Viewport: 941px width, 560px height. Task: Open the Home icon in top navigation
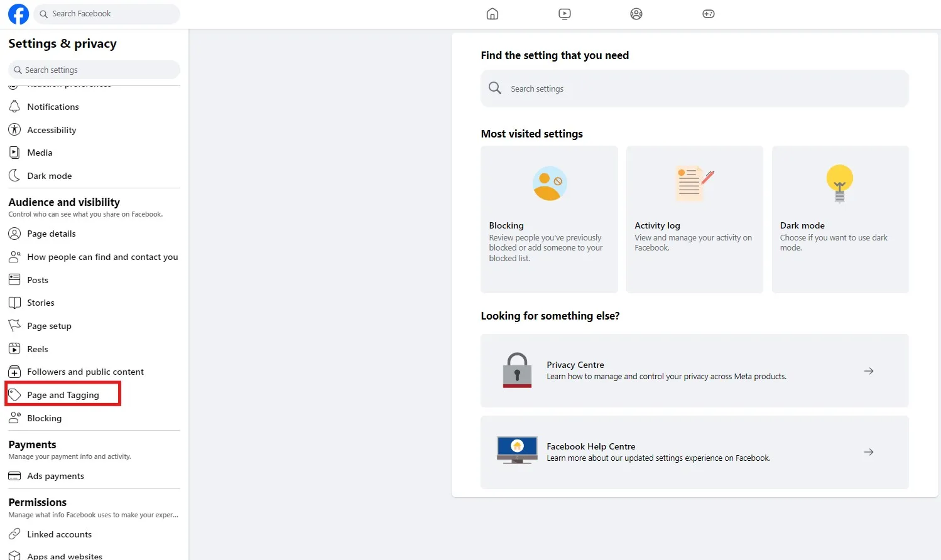point(492,13)
